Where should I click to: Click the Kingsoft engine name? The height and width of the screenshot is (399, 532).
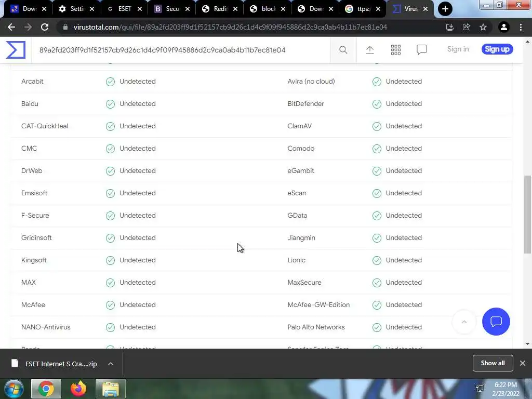(x=34, y=260)
